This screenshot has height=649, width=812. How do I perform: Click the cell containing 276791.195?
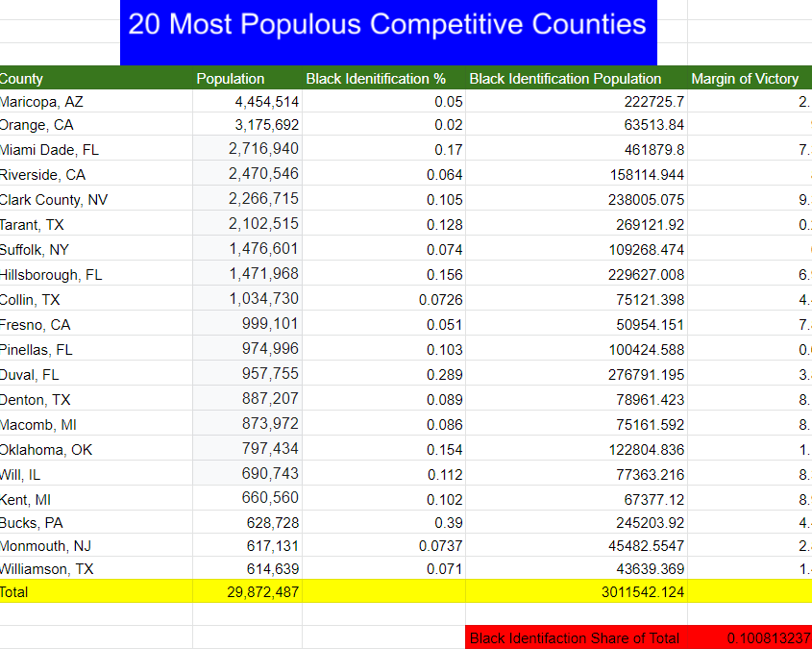(x=577, y=373)
